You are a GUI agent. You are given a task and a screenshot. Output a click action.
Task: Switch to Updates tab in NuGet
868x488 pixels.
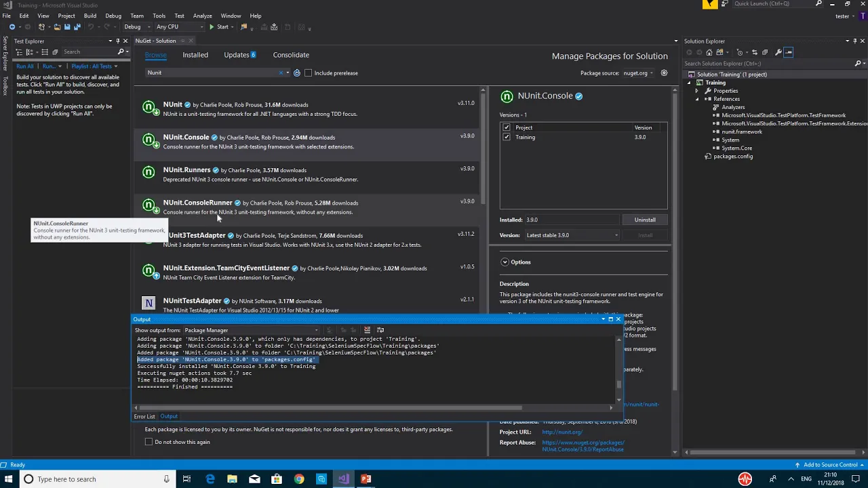pos(240,55)
